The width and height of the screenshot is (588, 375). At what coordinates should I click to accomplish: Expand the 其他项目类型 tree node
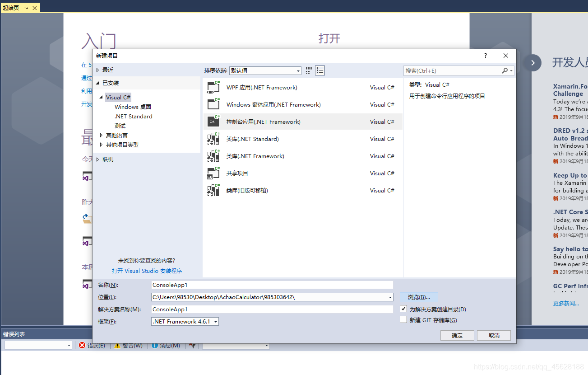pos(102,145)
